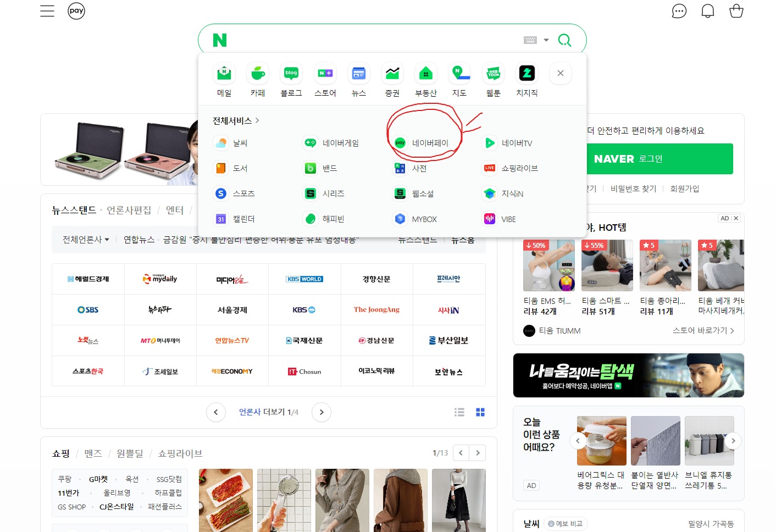This screenshot has height=532, width=776.
Task: Open the 뉴스 service shortcut
Action: click(359, 80)
